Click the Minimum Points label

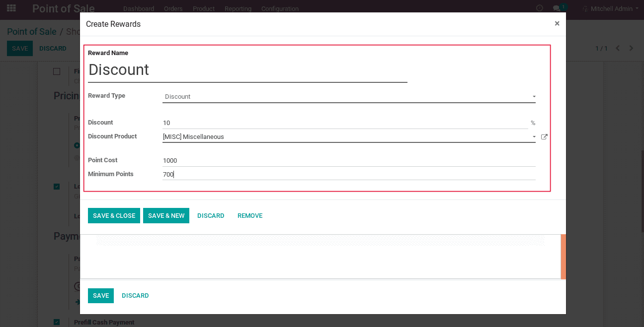click(111, 174)
